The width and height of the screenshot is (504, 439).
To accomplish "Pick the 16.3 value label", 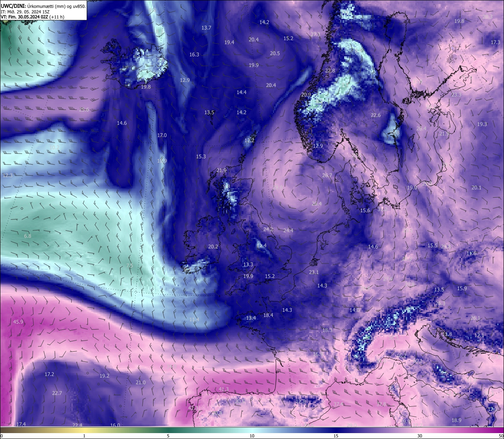I will click(x=194, y=54).
